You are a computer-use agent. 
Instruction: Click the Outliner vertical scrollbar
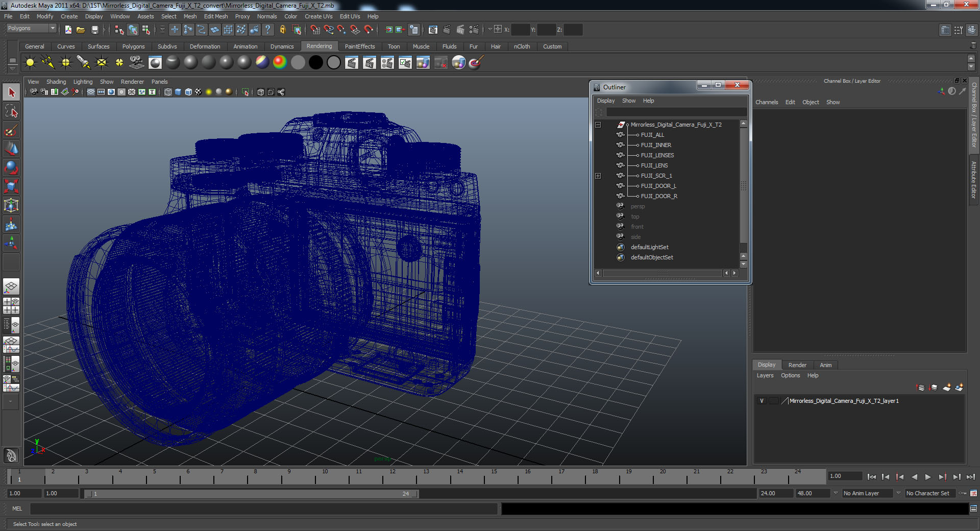[x=743, y=186]
